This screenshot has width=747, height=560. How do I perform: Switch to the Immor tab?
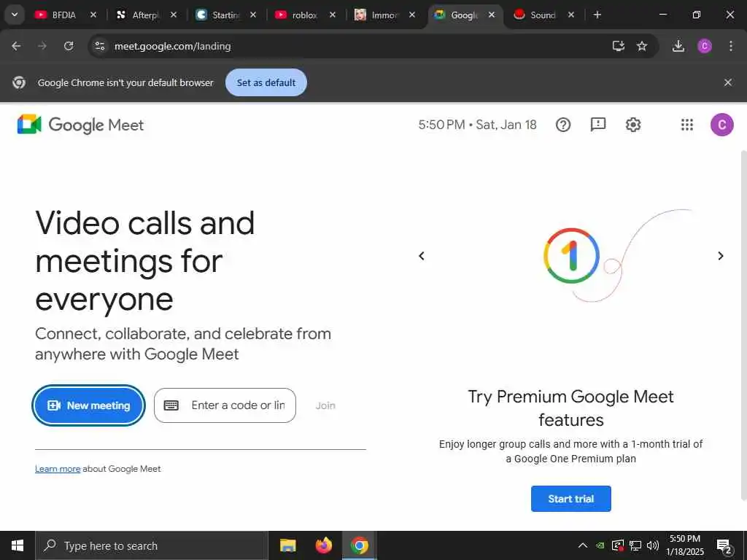point(384,15)
